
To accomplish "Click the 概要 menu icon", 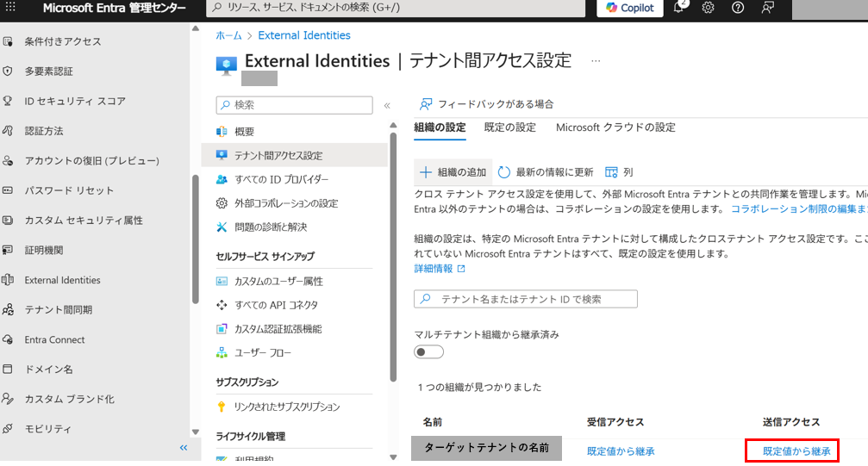I will [222, 131].
